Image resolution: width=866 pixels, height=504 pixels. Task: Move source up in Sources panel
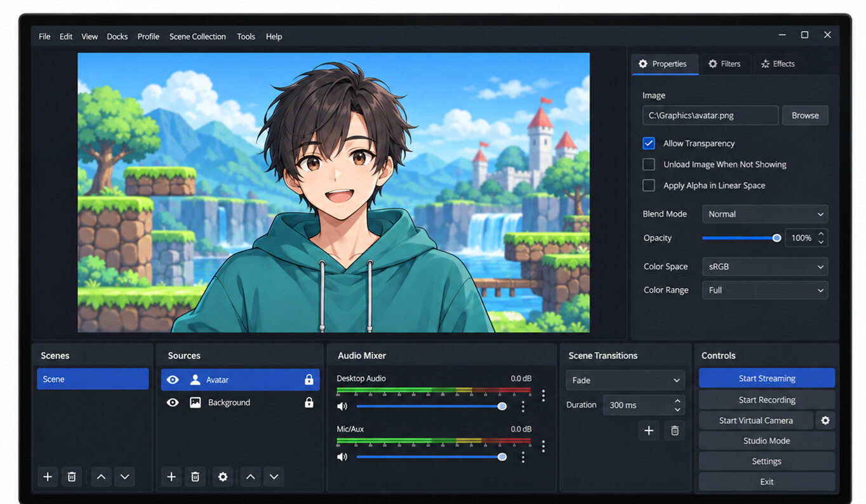coord(251,477)
